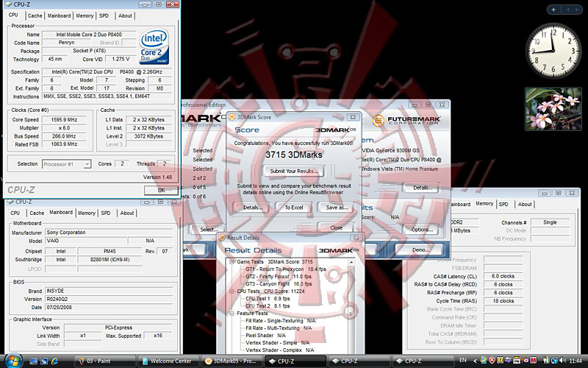
Task: Select GT2 - Firefly Forest row
Action: click(279, 277)
